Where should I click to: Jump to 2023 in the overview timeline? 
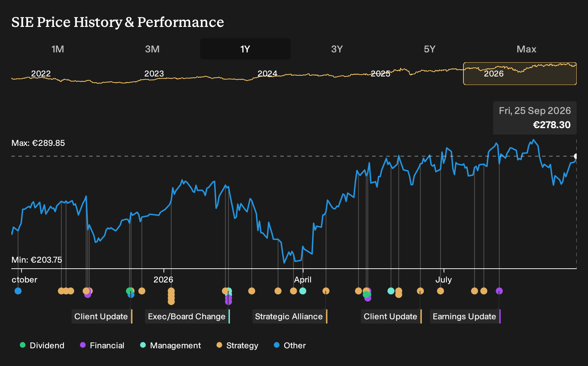point(154,74)
